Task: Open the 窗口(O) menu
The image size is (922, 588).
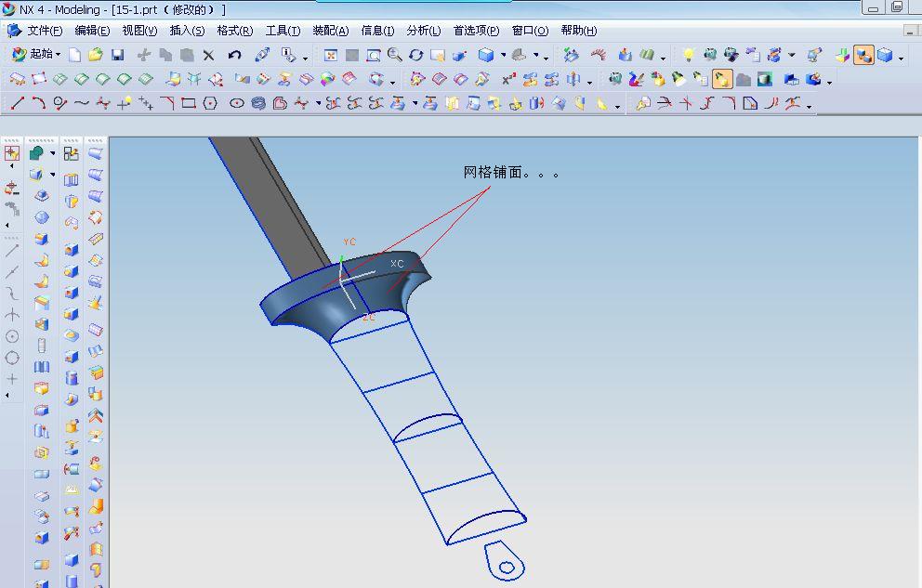Action: point(530,31)
